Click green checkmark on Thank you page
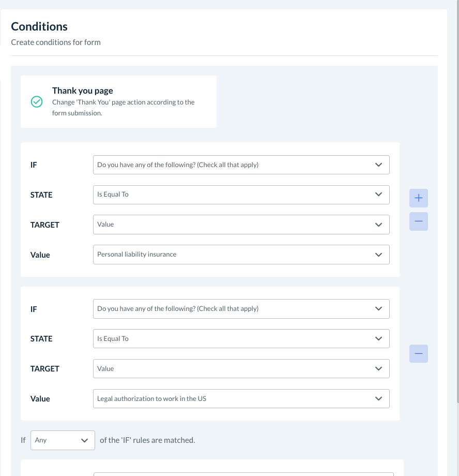 [37, 102]
